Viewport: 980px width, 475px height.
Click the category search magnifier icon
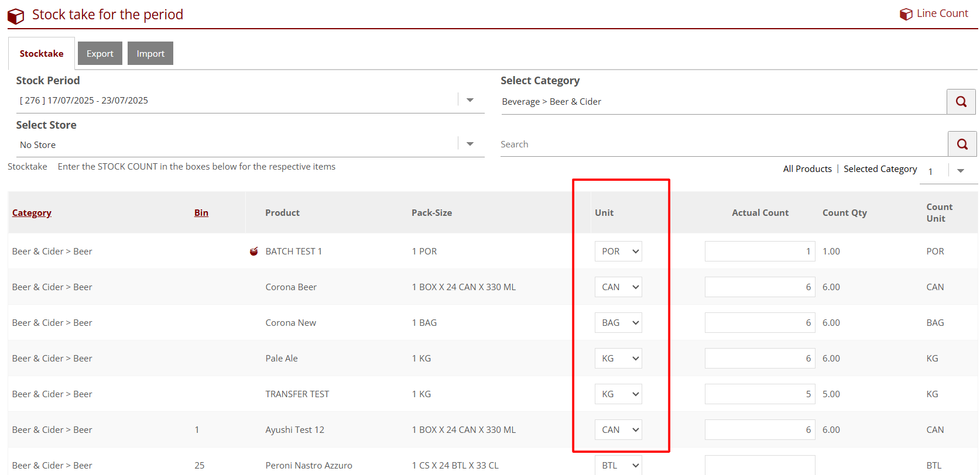click(x=961, y=102)
